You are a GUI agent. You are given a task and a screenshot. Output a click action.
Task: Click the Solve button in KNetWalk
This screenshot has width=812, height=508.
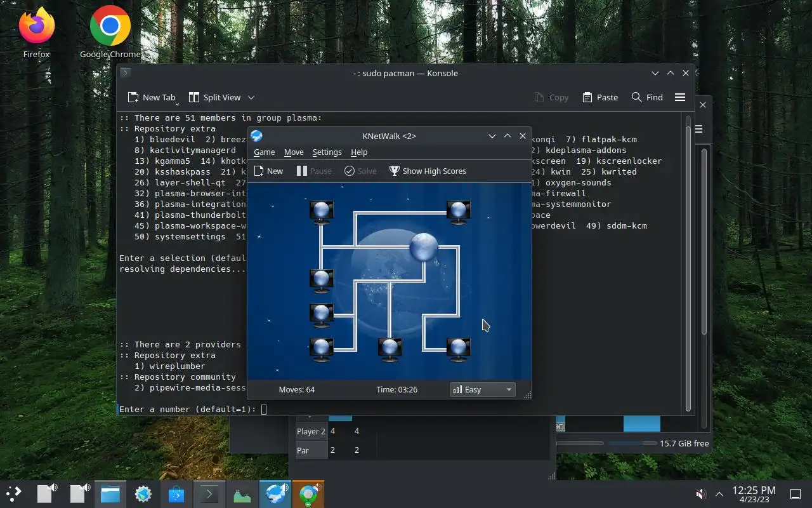click(x=360, y=171)
